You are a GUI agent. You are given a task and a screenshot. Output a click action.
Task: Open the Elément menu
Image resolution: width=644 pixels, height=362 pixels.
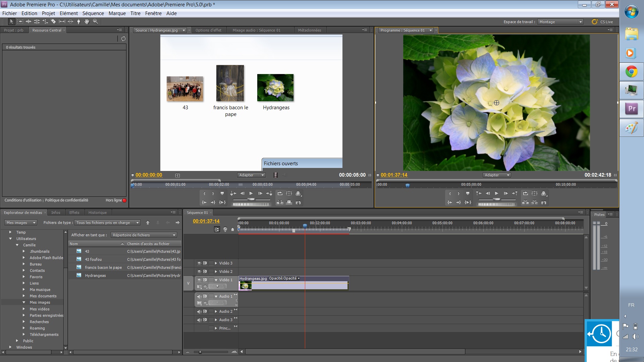[x=68, y=13]
